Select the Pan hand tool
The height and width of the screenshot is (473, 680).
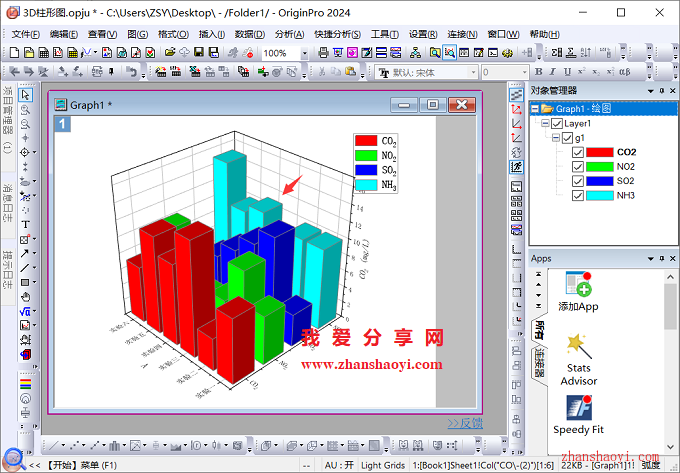25,297
